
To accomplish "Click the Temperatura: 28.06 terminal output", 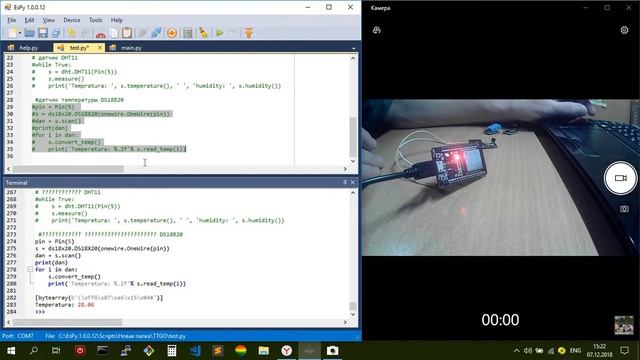I will 64,305.
